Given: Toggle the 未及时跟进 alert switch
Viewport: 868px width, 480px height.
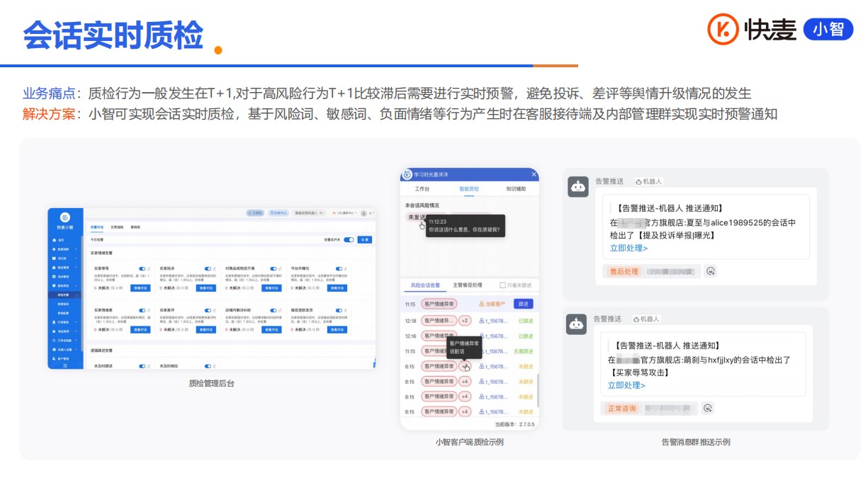Looking at the screenshot, I should (x=142, y=366).
